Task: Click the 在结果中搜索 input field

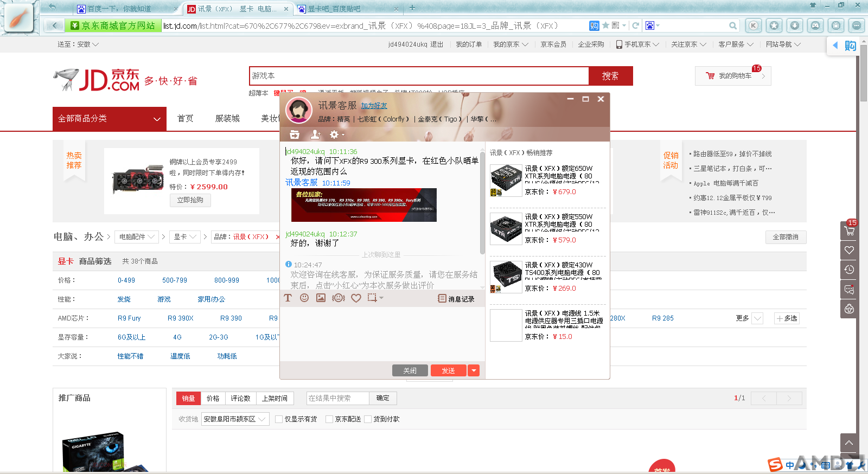Action: 338,398
